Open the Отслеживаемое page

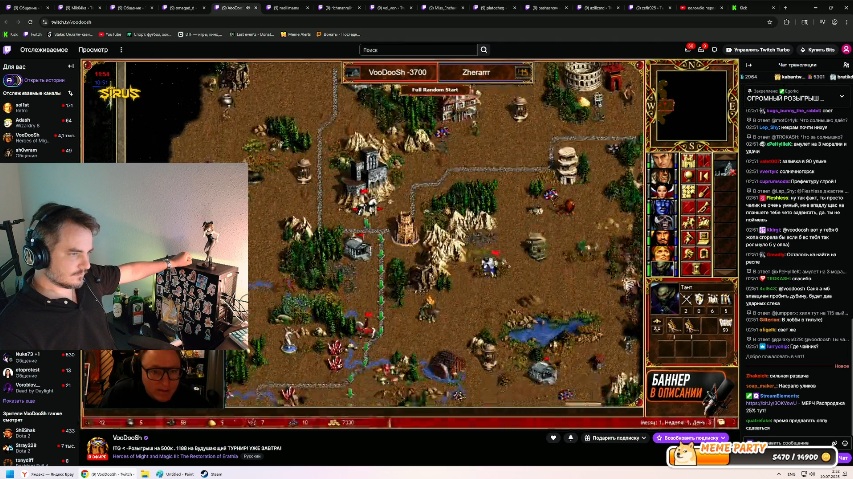44,49
